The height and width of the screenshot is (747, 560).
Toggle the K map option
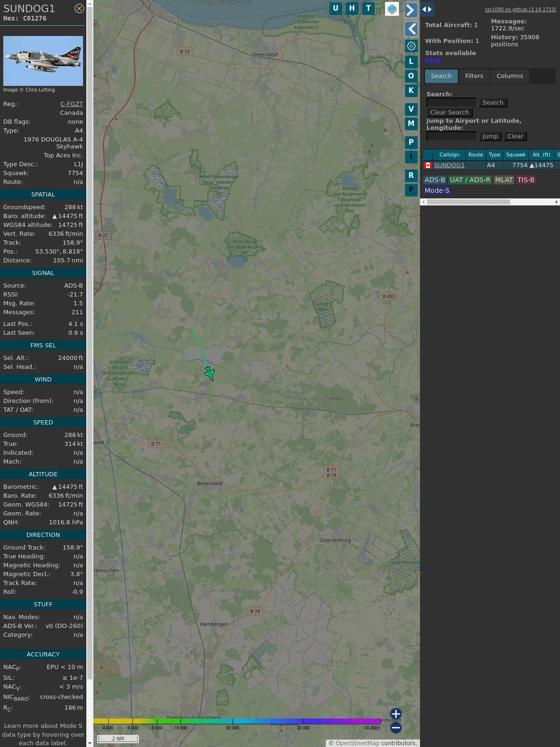point(411,91)
